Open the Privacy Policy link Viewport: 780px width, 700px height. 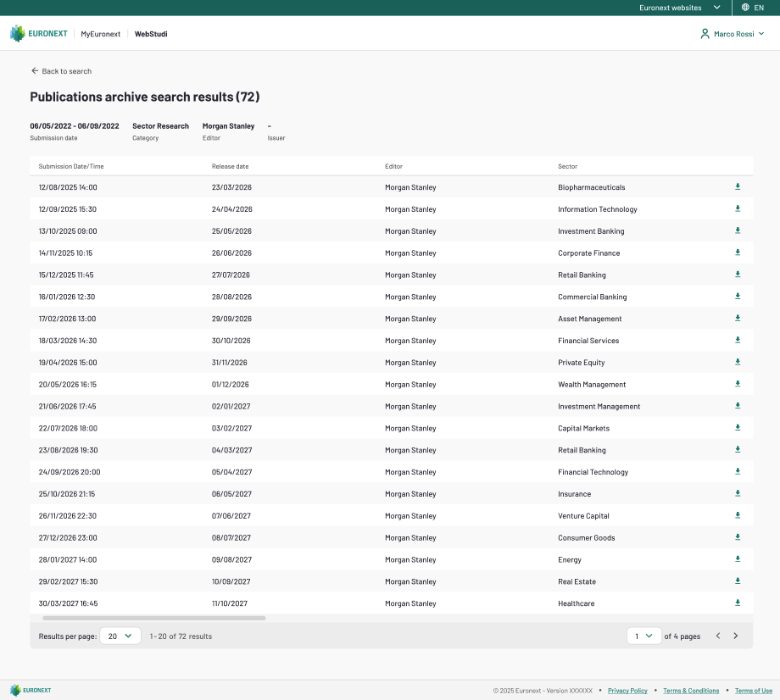pos(627,691)
